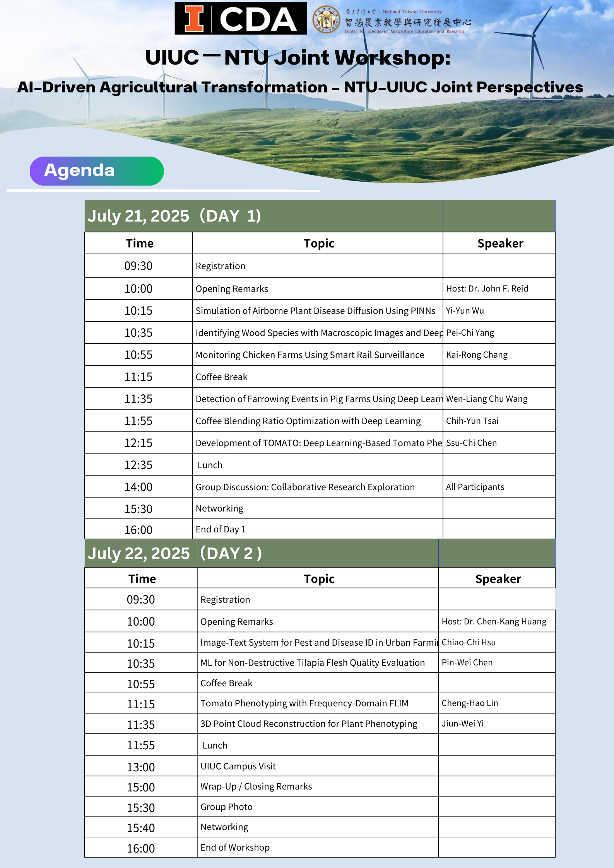Select 'Development of TOMATO: Deep Learning-Based' topic
Viewport: 614px width, 868px height.
(x=319, y=443)
